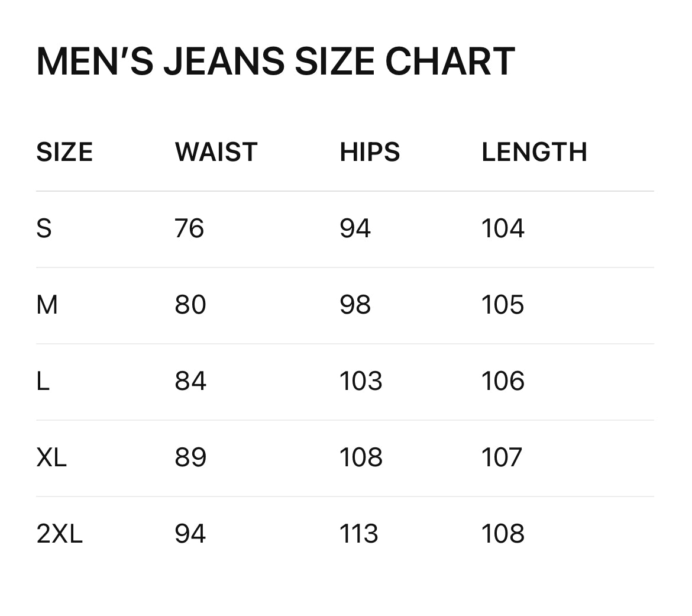Viewport: 692px width, 616px height.
Task: Select the WAIST column header
Action: click(216, 152)
